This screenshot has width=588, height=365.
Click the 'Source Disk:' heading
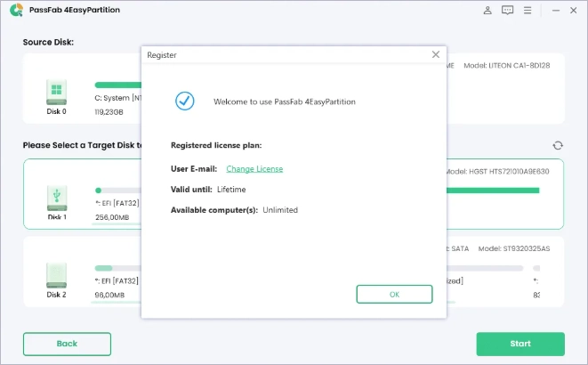(x=48, y=42)
